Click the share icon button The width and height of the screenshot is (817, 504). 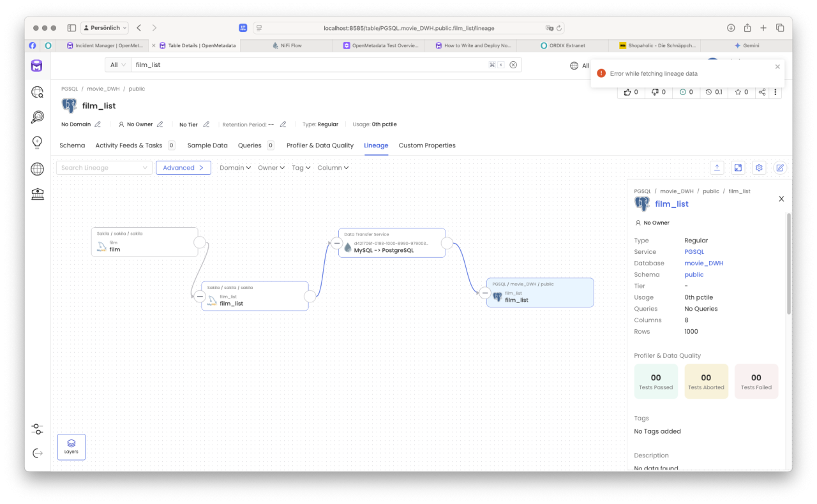point(762,92)
